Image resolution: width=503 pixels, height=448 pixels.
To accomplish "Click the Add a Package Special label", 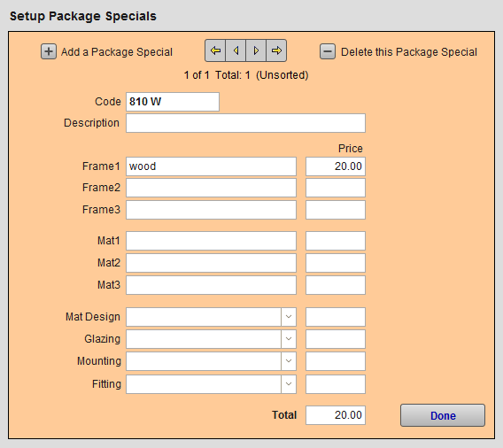I will click(x=117, y=52).
